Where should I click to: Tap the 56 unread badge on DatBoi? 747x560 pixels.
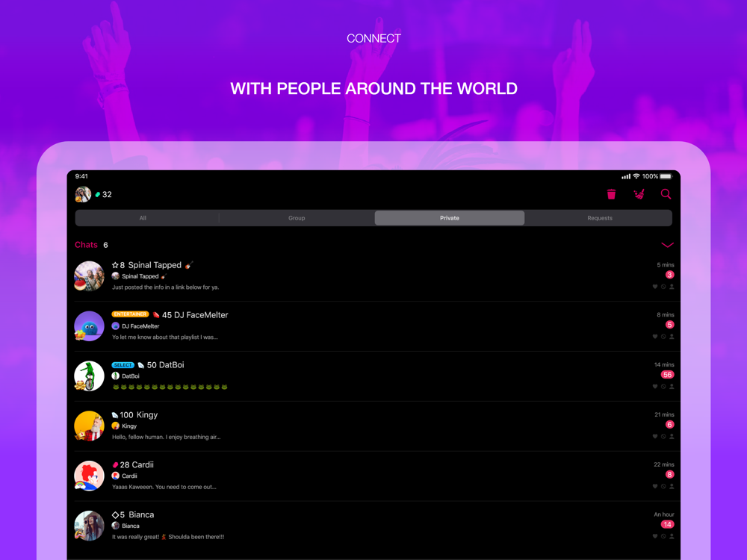(x=667, y=375)
